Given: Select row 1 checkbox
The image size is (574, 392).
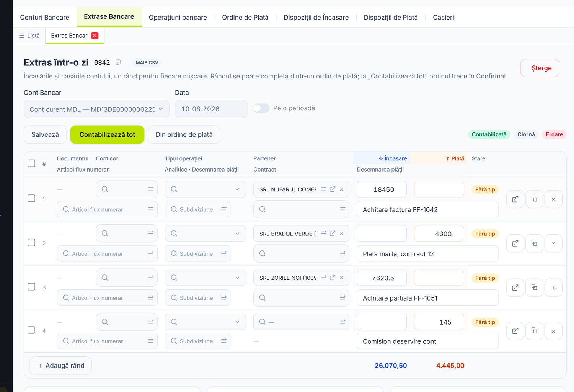Looking at the screenshot, I should pyautogui.click(x=32, y=198).
